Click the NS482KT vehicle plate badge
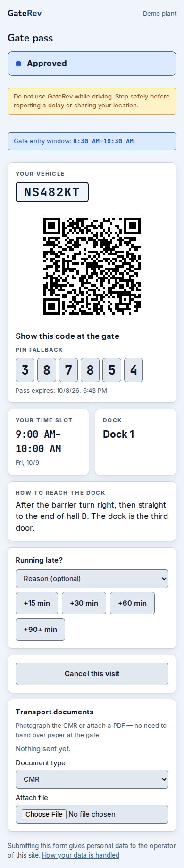This screenshot has height=868, width=184. point(52,192)
